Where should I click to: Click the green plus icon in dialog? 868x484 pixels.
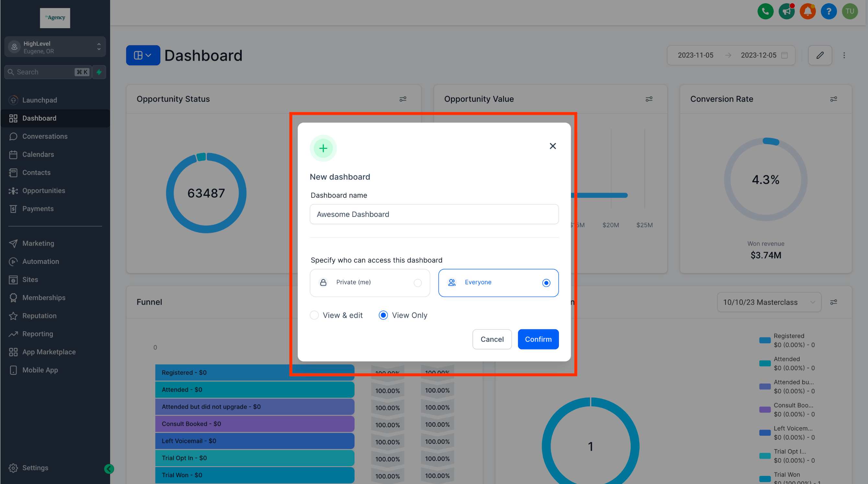(x=323, y=148)
